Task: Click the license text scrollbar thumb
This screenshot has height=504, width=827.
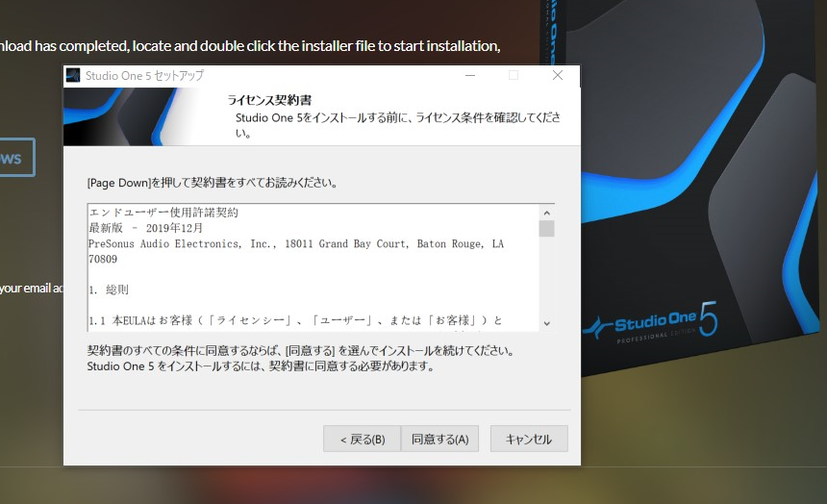Action: 547,229
